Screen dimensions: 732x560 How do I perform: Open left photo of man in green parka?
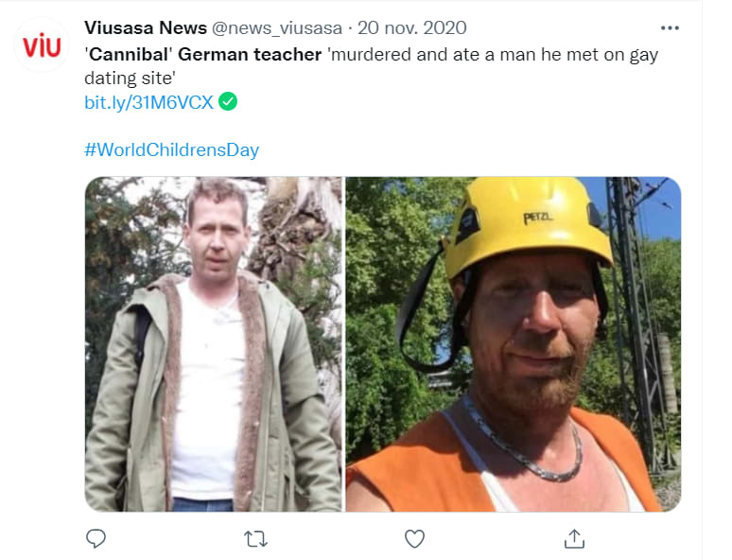(214, 343)
